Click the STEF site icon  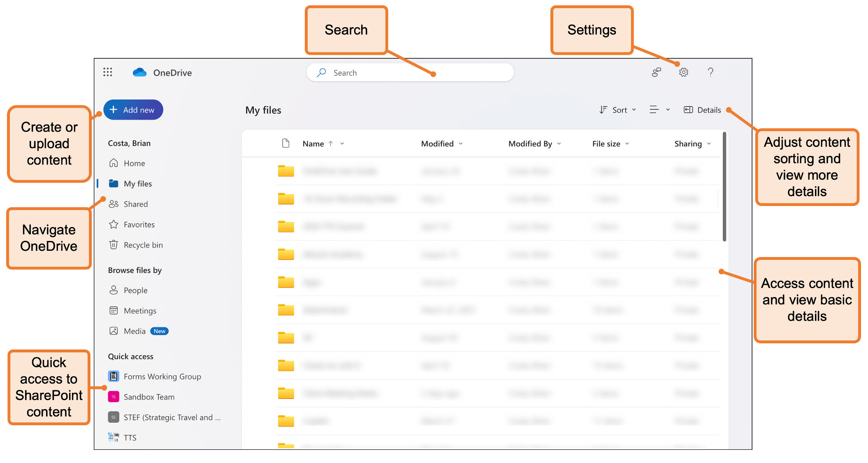coord(114,417)
